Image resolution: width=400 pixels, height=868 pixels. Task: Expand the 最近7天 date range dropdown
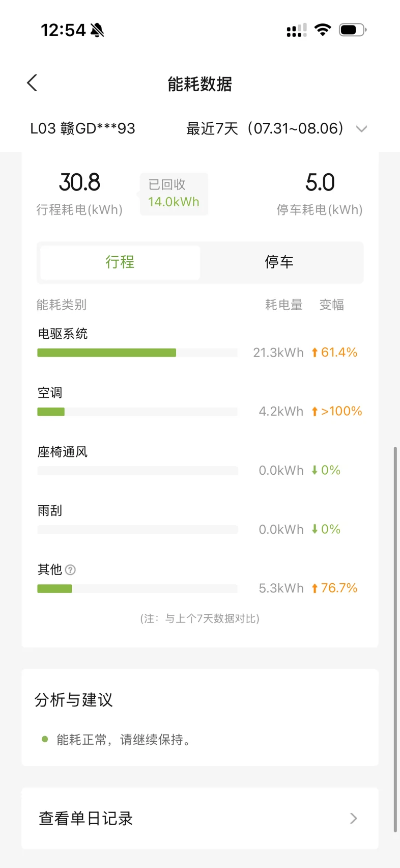click(x=362, y=129)
